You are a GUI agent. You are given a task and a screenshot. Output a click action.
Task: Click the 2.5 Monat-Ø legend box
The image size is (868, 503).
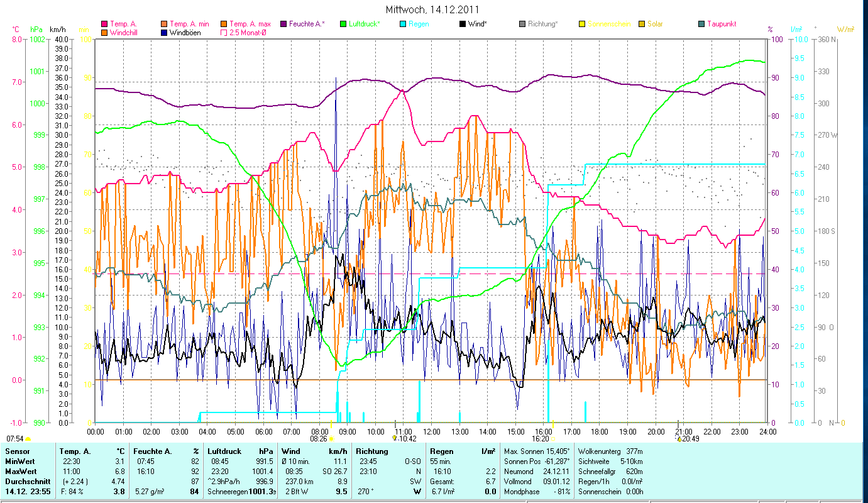coord(224,32)
